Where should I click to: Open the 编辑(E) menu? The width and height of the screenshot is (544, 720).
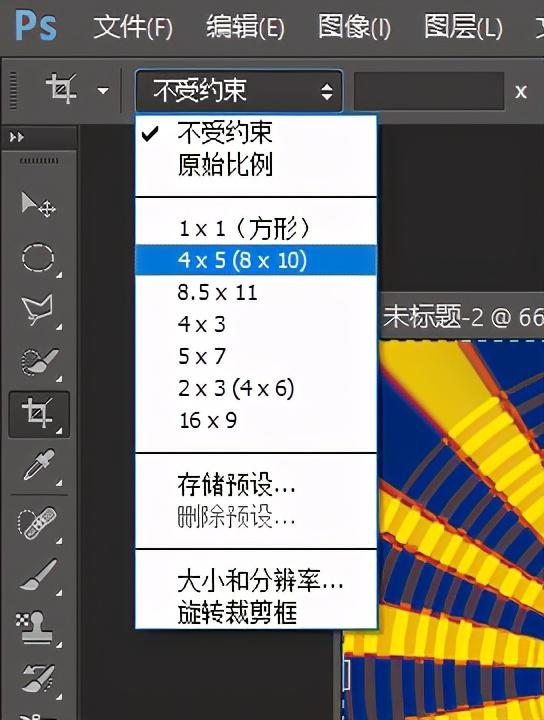pos(245,27)
